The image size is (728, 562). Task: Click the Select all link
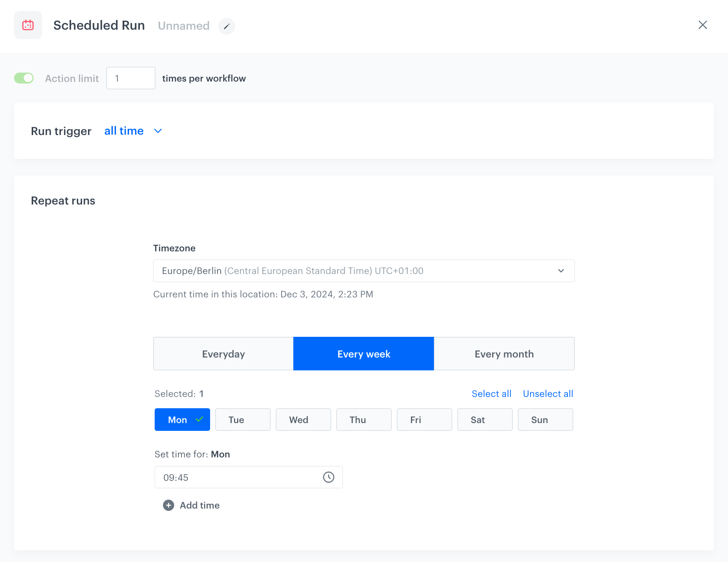[x=491, y=394]
